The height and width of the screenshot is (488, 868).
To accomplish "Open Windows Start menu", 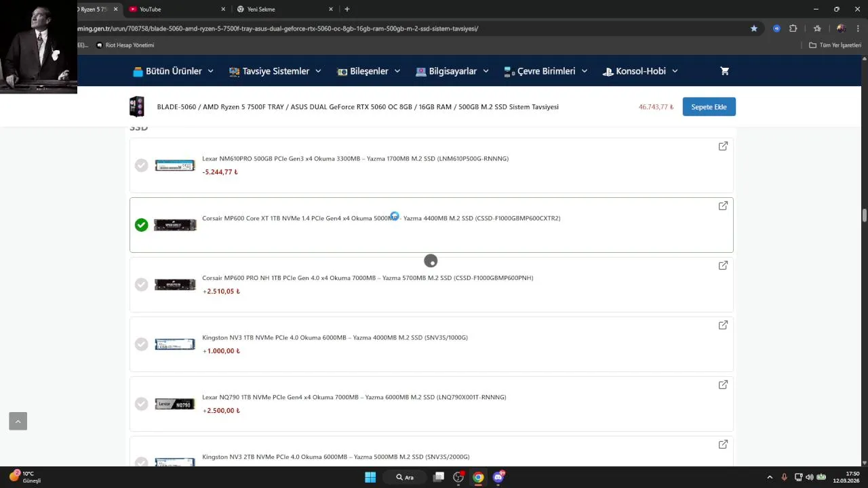I will [370, 477].
